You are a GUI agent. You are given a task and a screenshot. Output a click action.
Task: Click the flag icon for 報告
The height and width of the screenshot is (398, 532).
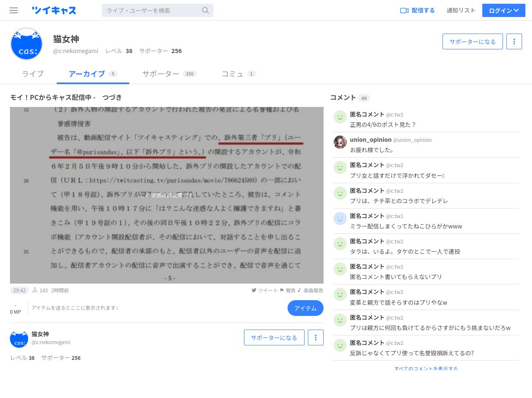[x=282, y=290]
